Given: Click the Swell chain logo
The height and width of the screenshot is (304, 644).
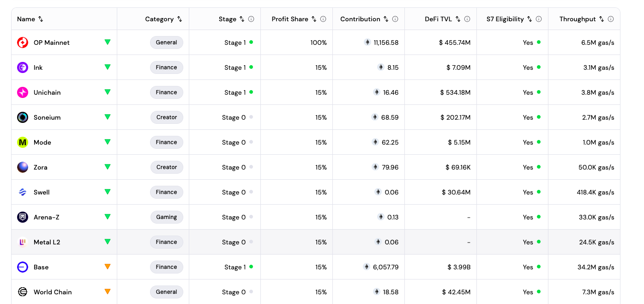Looking at the screenshot, I should click(23, 192).
